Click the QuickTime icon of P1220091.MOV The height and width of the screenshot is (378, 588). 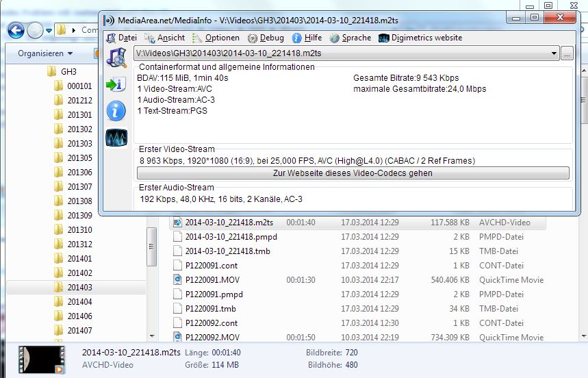point(177,280)
